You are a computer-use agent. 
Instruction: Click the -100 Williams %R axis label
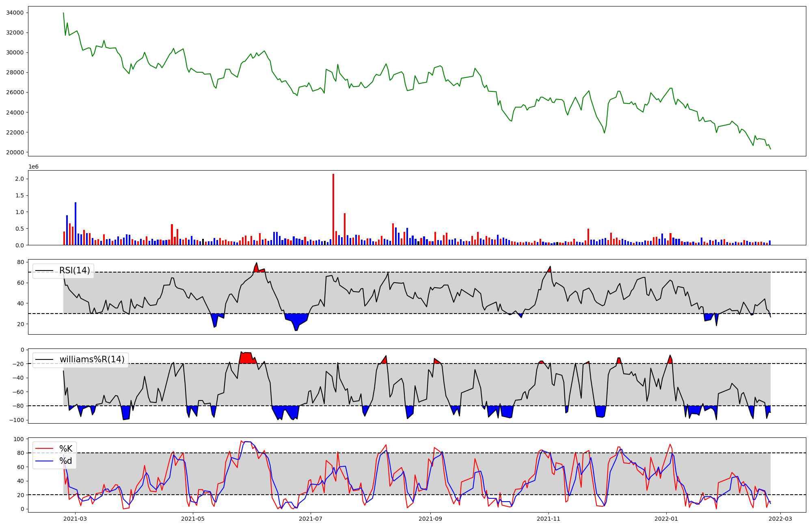(x=16, y=420)
